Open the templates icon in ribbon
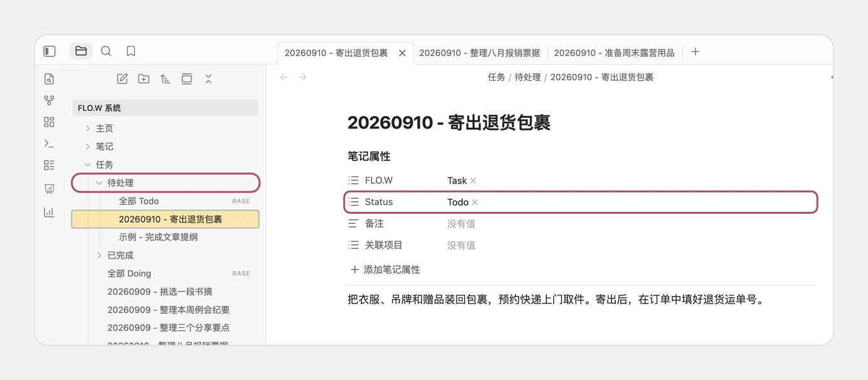This screenshot has width=868, height=380. (x=49, y=165)
